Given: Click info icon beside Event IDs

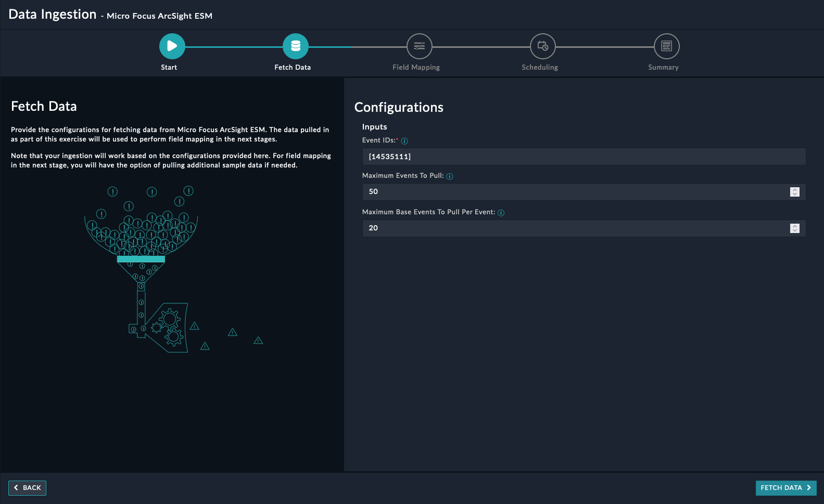Looking at the screenshot, I should pyautogui.click(x=404, y=141).
